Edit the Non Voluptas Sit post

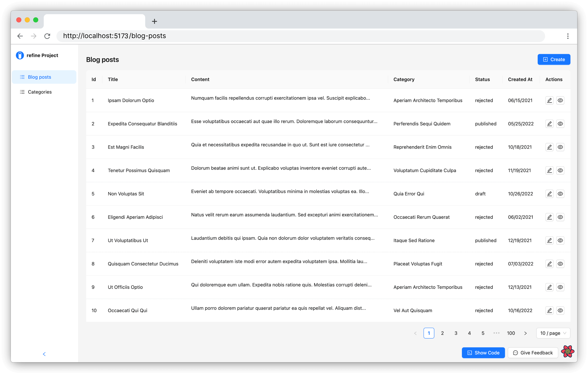(x=549, y=194)
